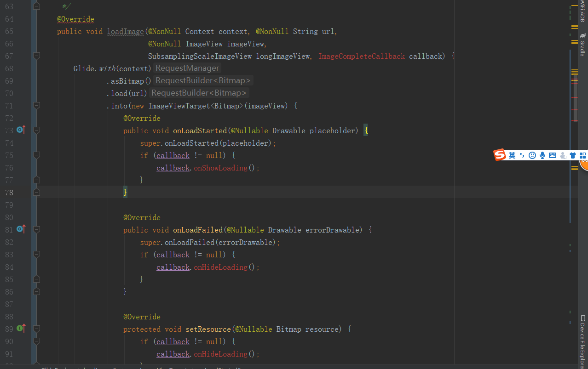Click the Glide class reference on line 68
The height and width of the screenshot is (369, 588).
pos(84,68)
